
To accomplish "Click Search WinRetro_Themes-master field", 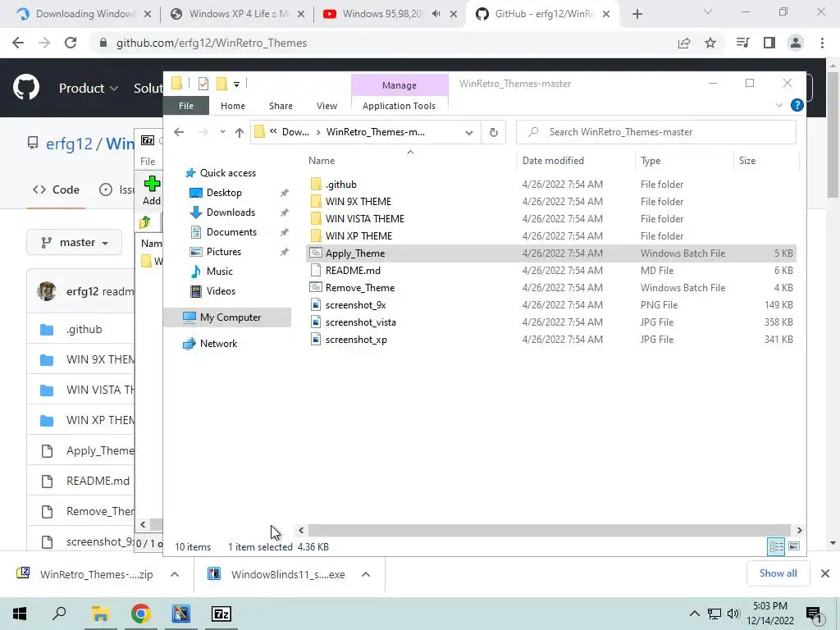I will [x=656, y=132].
